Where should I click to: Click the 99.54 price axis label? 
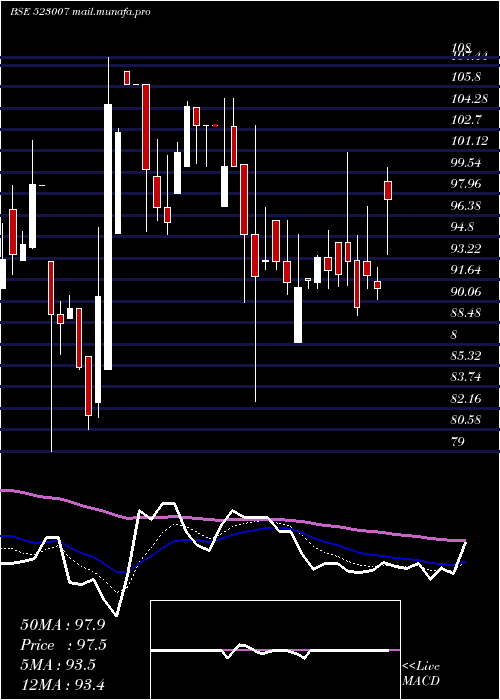pos(466,162)
